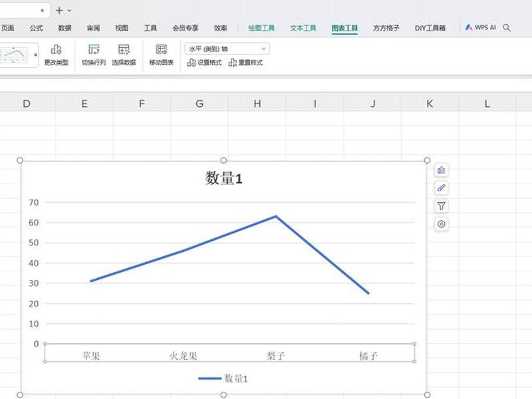Click the bottom-right corner handle of the chart
Image resolution: width=532 pixels, height=399 pixels.
tap(427, 395)
